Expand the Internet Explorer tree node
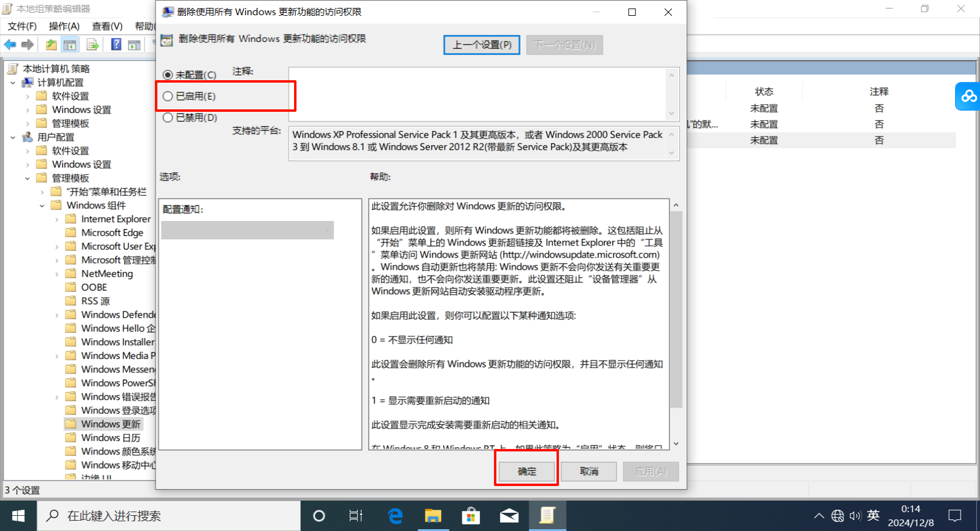This screenshot has height=531, width=980. pos(57,219)
